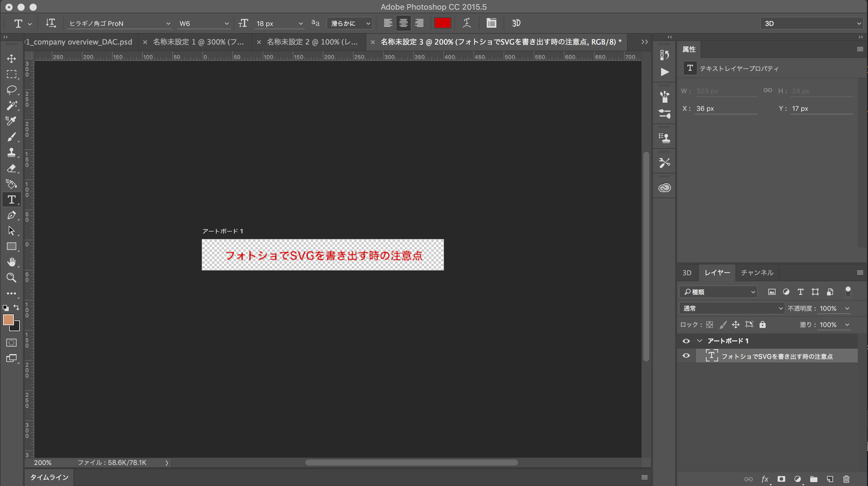This screenshot has height=486, width=868.
Task: Delete layer with the trash icon
Action: tap(846, 479)
